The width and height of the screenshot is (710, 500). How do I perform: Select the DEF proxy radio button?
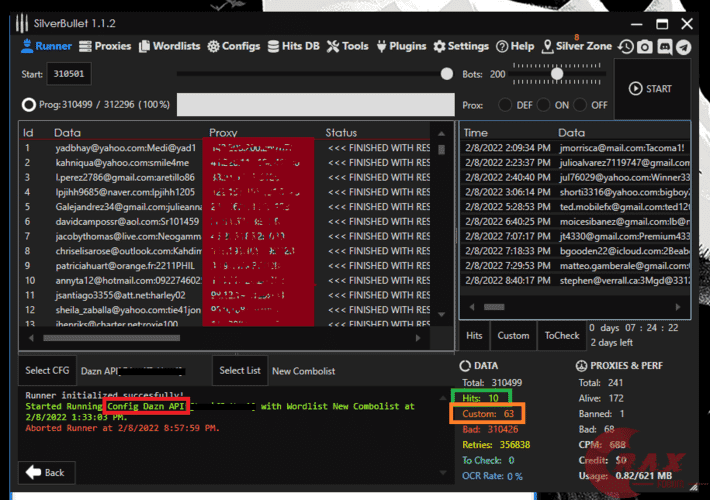point(505,105)
